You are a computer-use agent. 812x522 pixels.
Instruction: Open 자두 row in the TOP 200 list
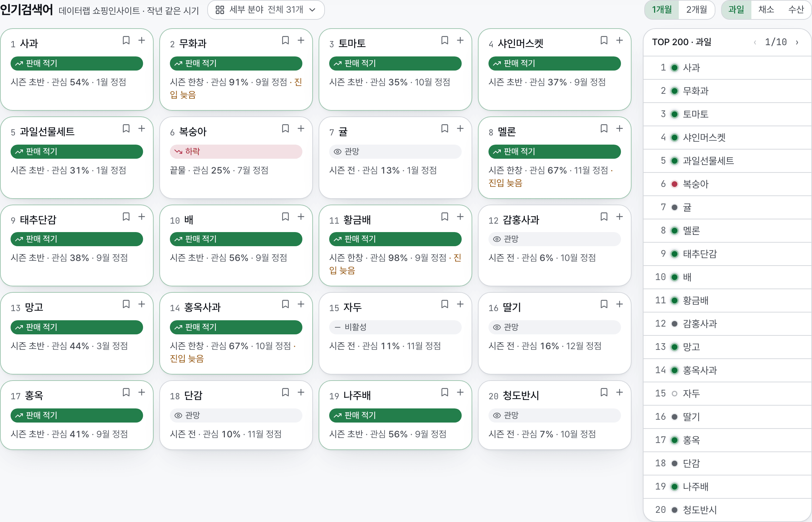pos(727,394)
